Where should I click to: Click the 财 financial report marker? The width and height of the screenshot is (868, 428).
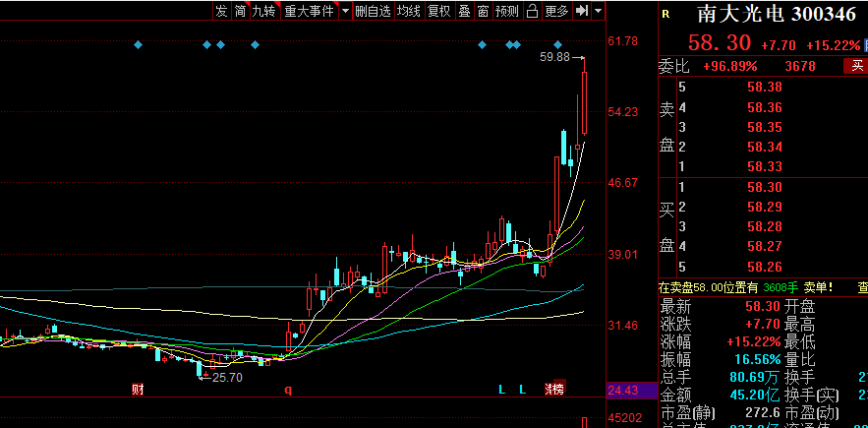138,390
